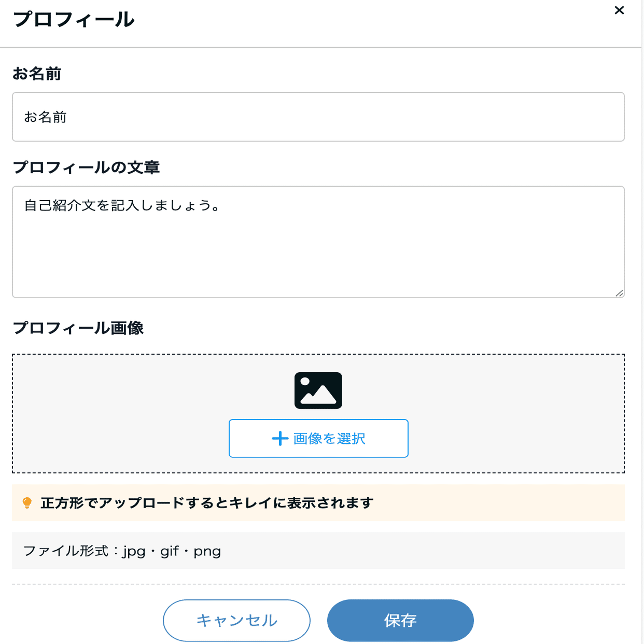Click the placeholder text 自己紹介文を記入しましょう。

(121, 205)
